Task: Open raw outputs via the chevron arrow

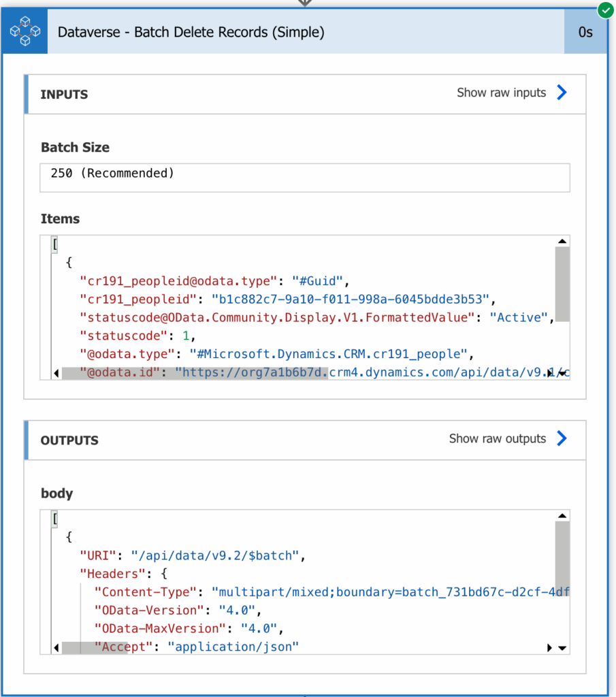Action: point(562,438)
